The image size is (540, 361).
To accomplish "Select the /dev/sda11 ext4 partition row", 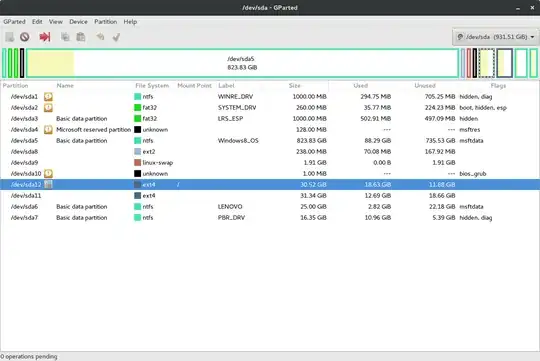I will 270,196.
